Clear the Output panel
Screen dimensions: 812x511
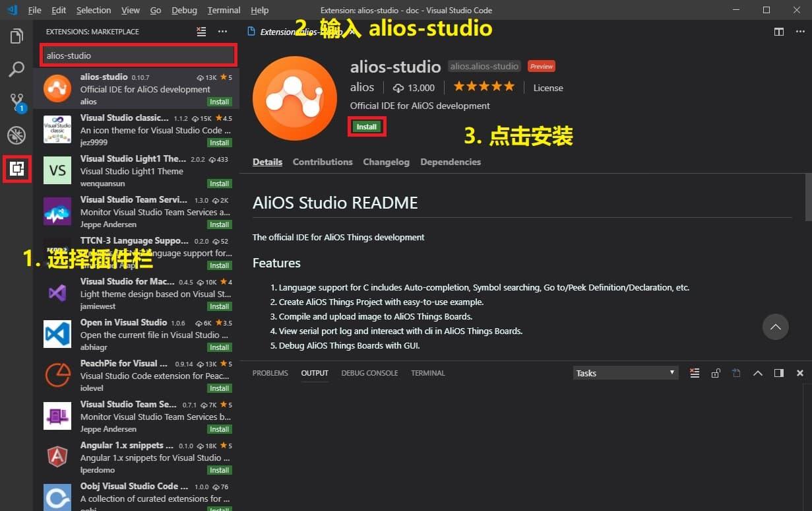[695, 373]
